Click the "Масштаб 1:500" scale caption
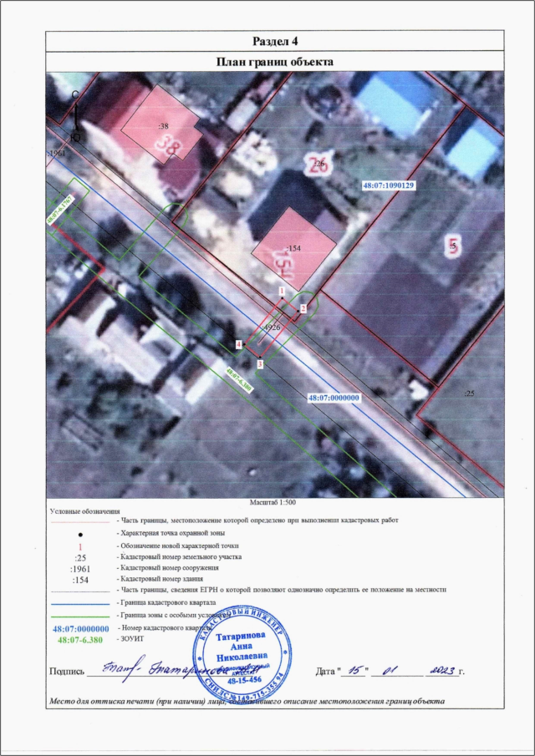 click(275, 503)
